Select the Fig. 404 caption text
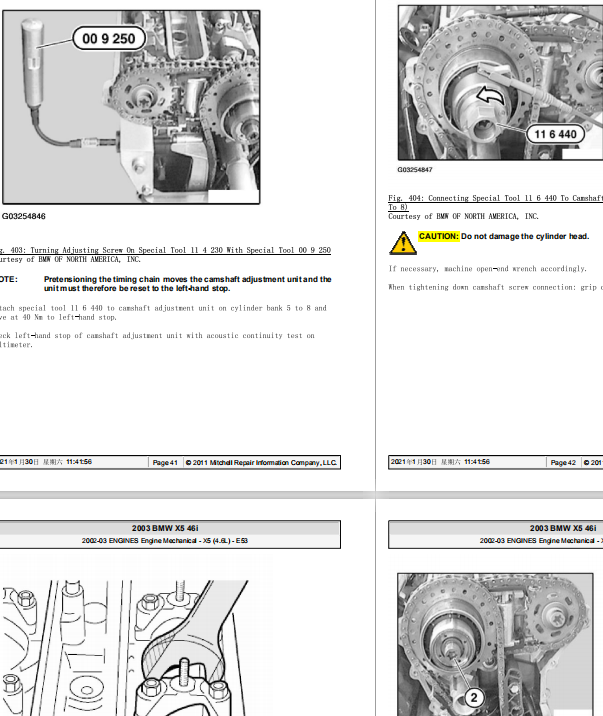The image size is (603, 716). tap(495, 202)
